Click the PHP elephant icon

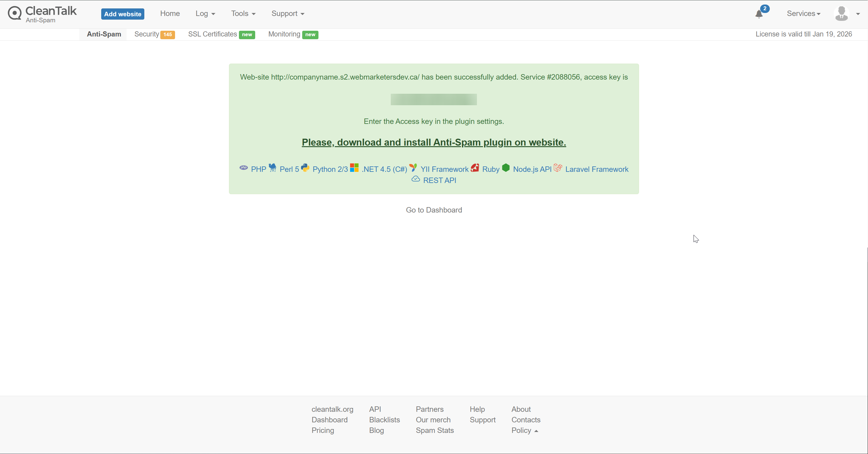tap(244, 168)
